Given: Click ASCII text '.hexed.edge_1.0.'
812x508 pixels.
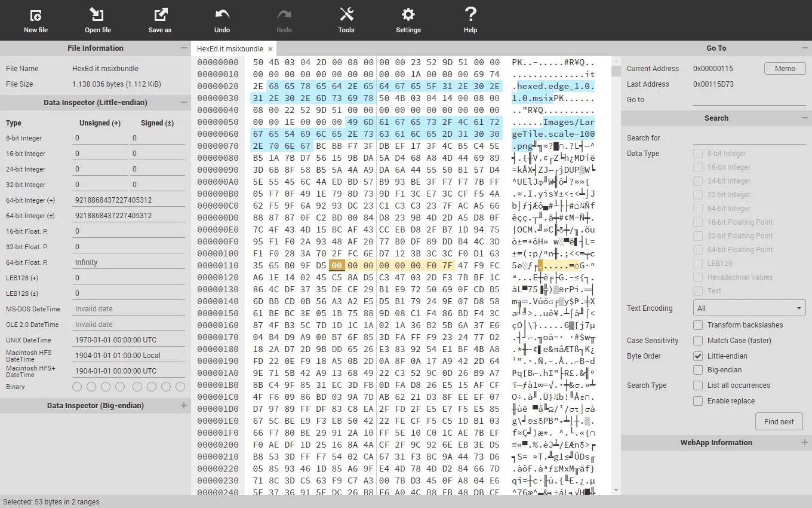Looking at the screenshot, I should point(553,86).
